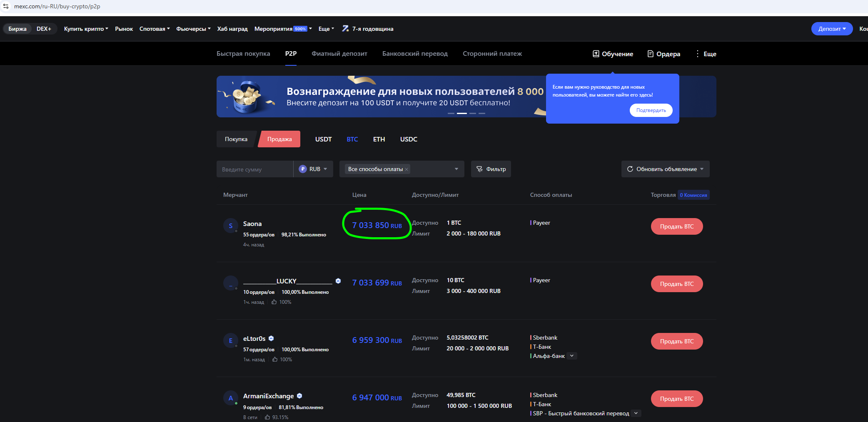Screen dimensions: 868x422
Task: Click ArmaniExchange's avatar circle
Action: (231, 398)
